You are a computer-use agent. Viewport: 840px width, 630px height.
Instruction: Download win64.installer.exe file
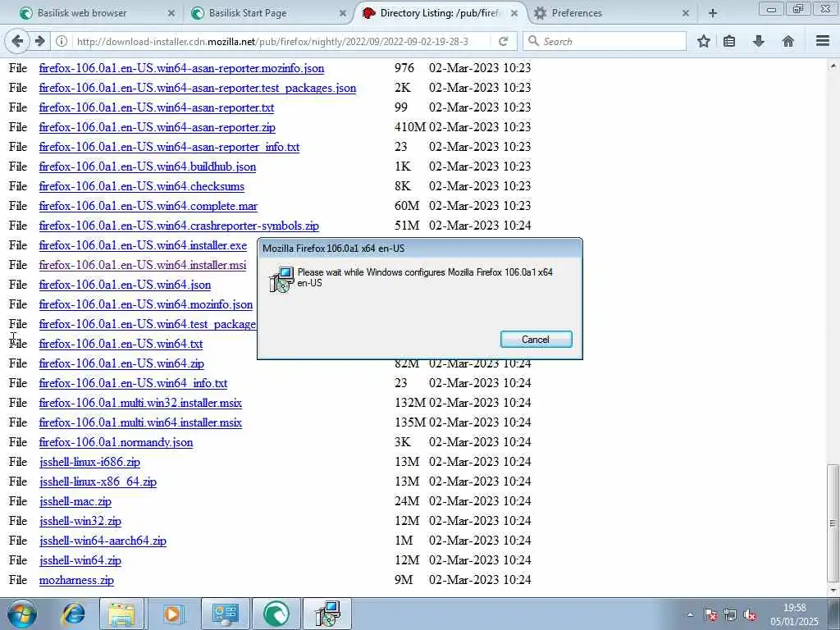click(143, 245)
